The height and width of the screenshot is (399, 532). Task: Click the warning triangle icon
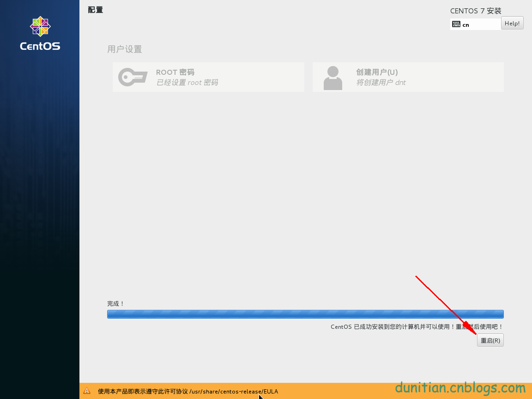[x=87, y=391]
